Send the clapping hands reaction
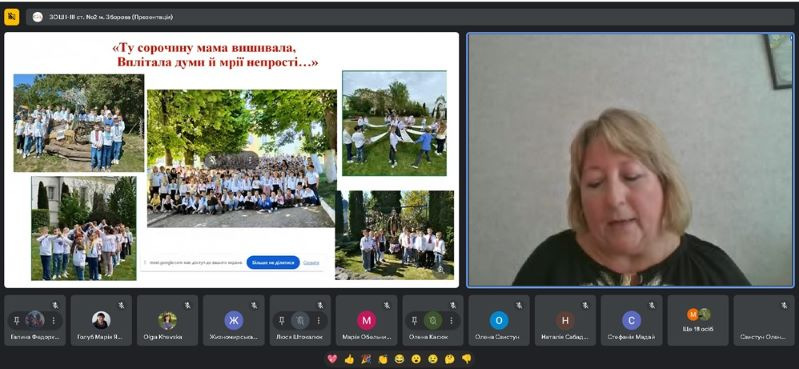 point(383,359)
